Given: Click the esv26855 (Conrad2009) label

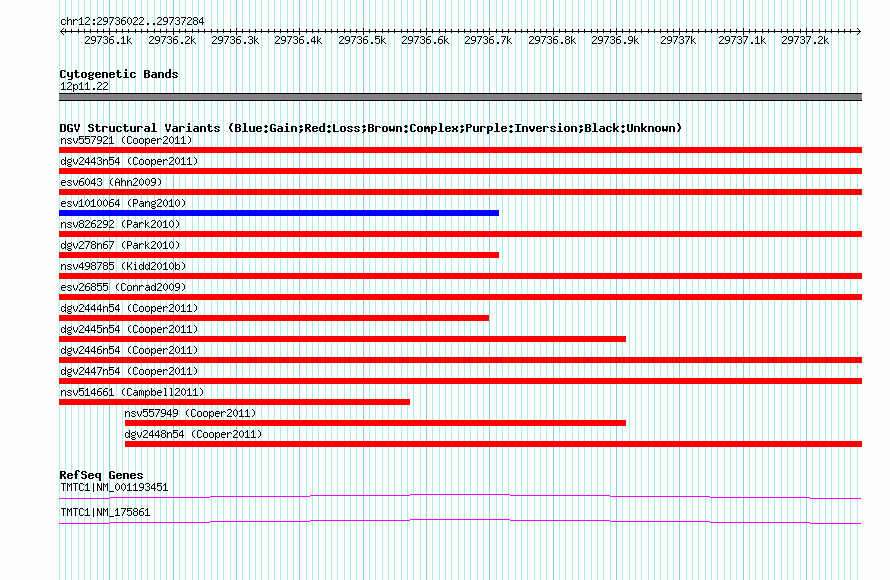Looking at the screenshot, I should [x=123, y=287].
